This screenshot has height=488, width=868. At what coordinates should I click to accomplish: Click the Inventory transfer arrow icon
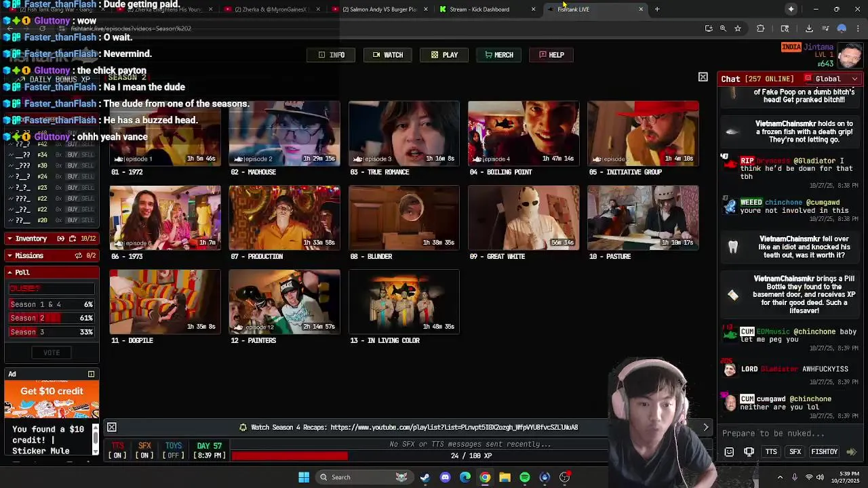pos(61,239)
